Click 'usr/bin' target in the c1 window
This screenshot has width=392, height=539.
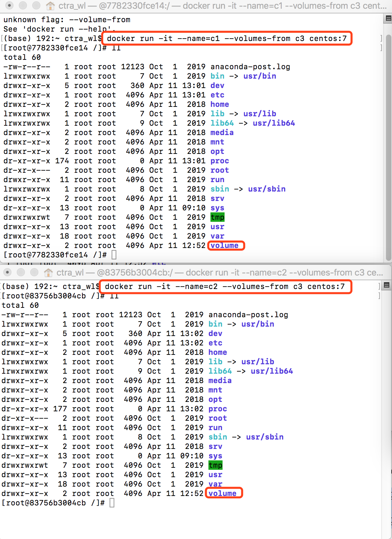point(260,76)
